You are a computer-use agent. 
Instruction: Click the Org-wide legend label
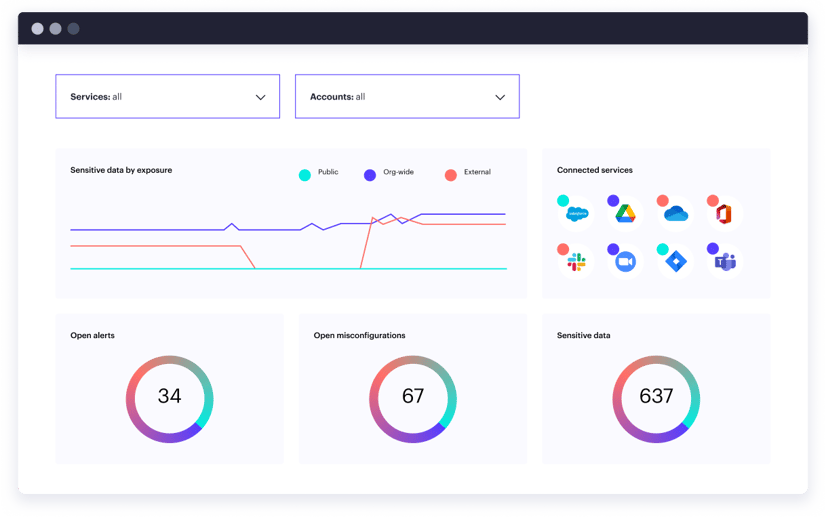point(398,172)
